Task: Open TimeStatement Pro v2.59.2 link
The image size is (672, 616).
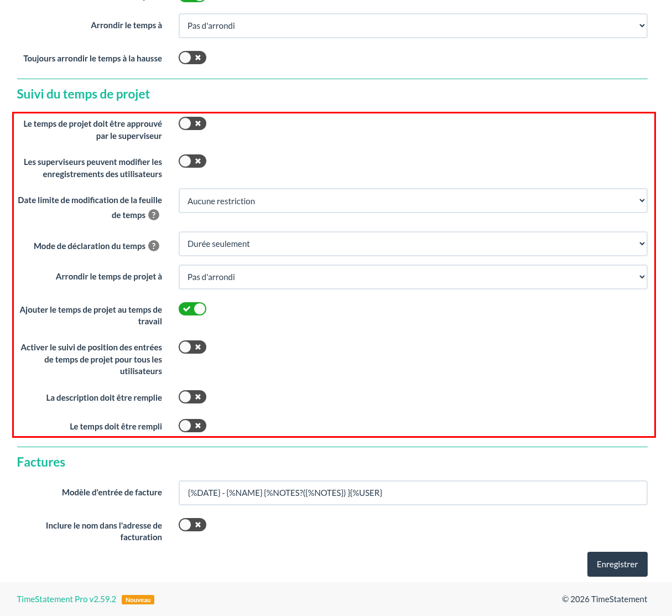Action: 66,599
